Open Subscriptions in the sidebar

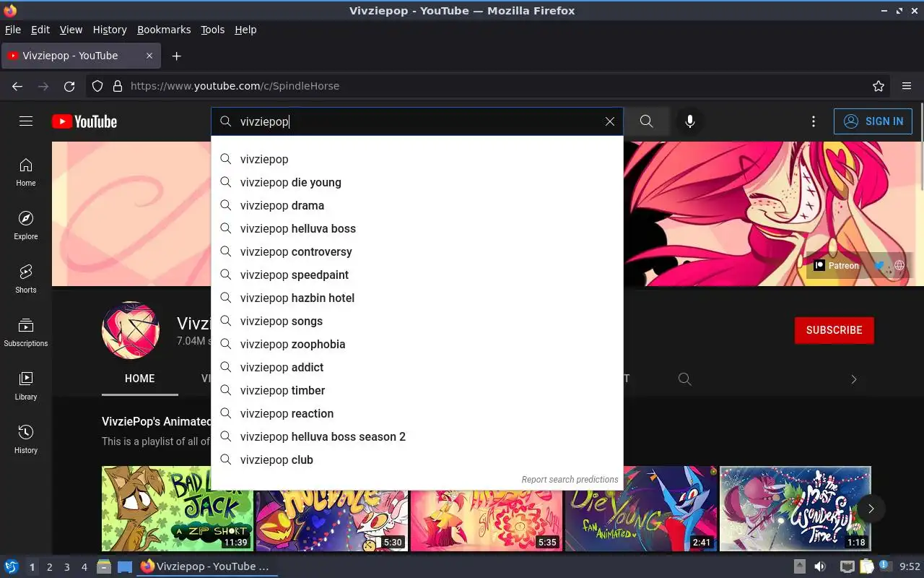[26, 332]
